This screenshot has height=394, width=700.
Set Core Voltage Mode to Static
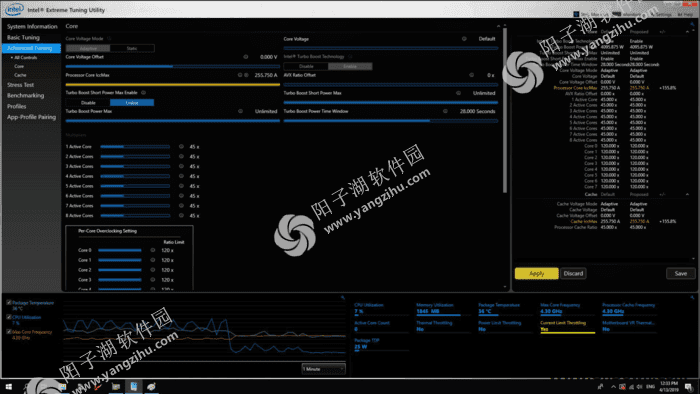(132, 48)
